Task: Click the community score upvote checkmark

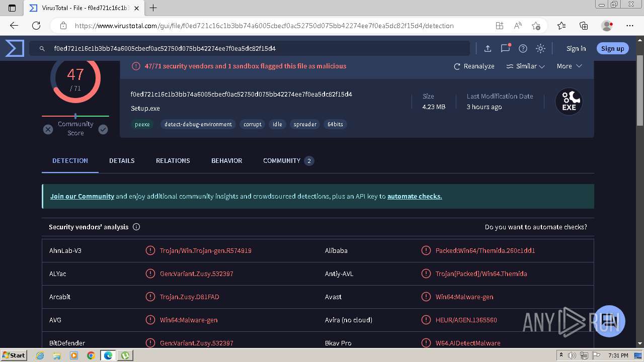Action: [x=103, y=129]
